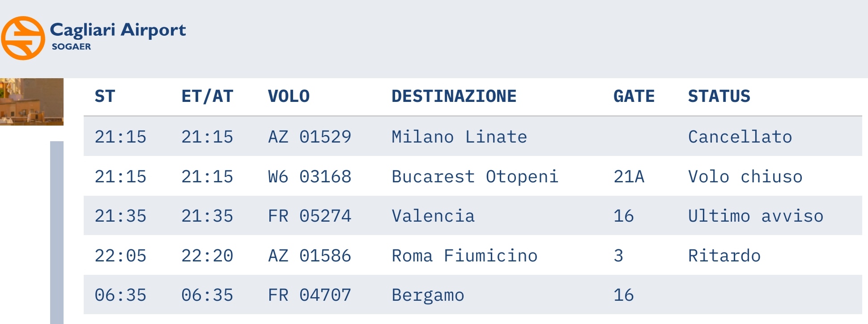This screenshot has height=324, width=868.
Task: Click the Roma Fiumicino destination
Action: tap(464, 256)
